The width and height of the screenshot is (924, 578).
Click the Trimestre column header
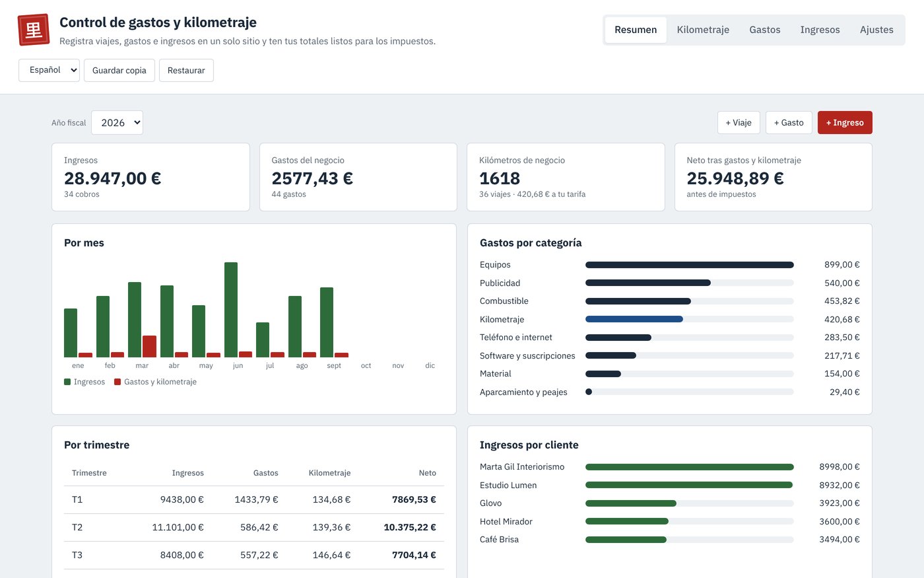(x=89, y=473)
